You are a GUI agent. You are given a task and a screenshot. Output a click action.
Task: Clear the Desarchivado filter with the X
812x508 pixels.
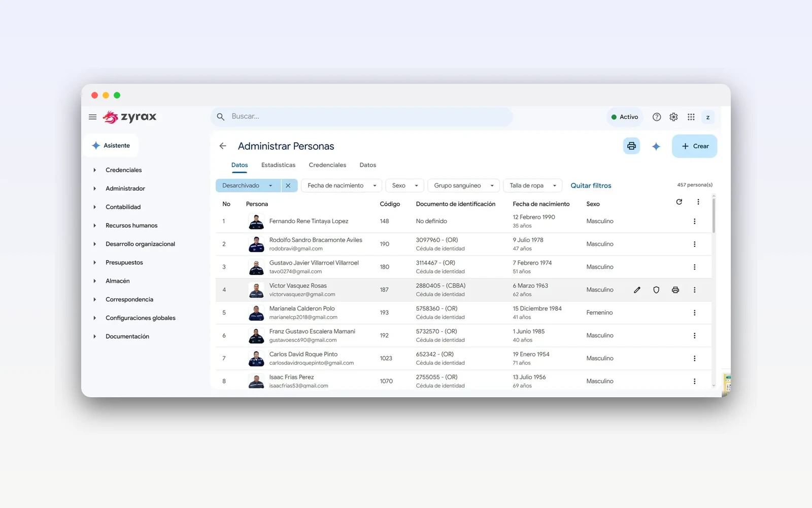coord(288,185)
